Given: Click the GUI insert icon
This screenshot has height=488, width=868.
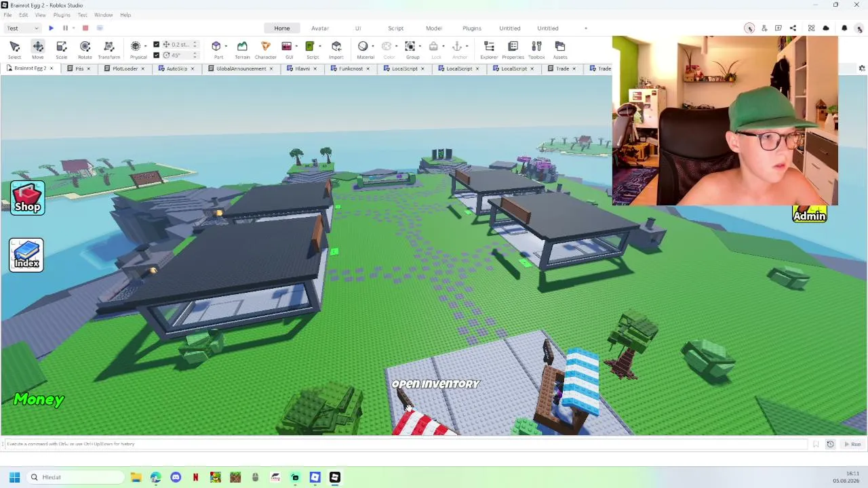Looking at the screenshot, I should tap(287, 46).
